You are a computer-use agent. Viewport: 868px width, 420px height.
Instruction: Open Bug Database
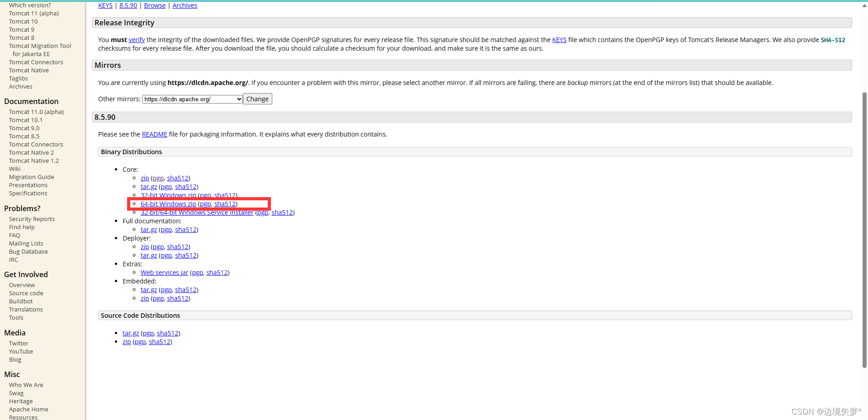coord(28,252)
